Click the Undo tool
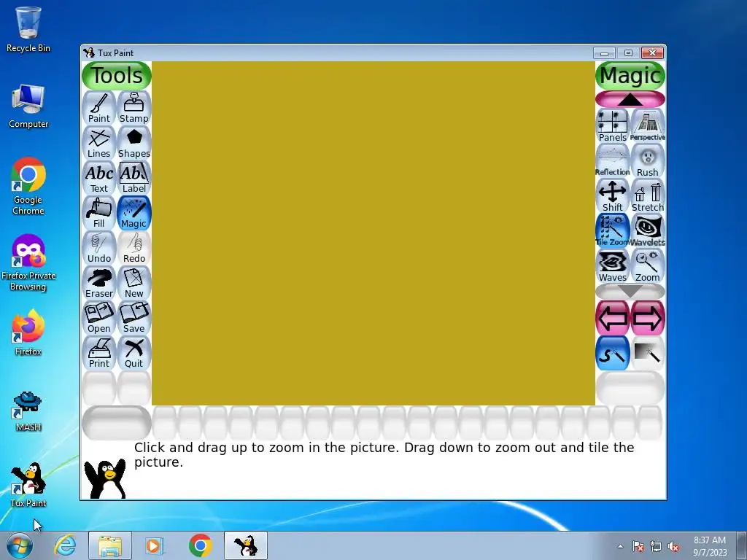The height and width of the screenshot is (560, 747). [x=99, y=248]
